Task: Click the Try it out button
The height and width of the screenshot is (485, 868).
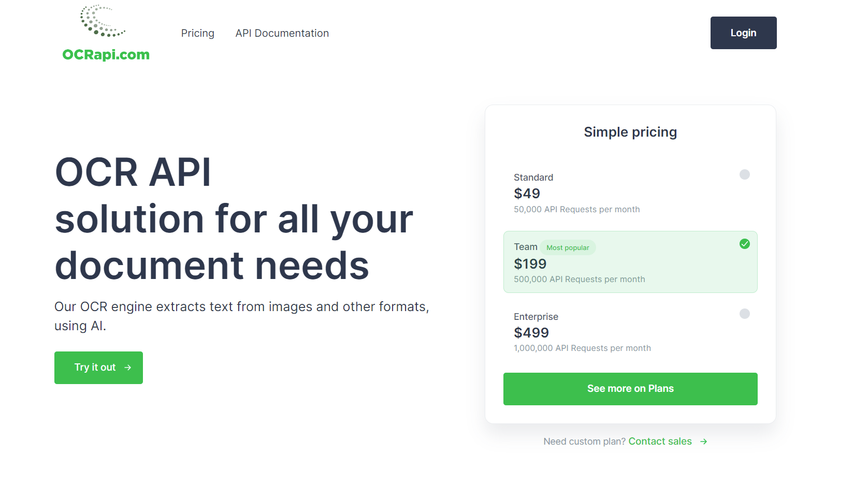Action: tap(98, 368)
